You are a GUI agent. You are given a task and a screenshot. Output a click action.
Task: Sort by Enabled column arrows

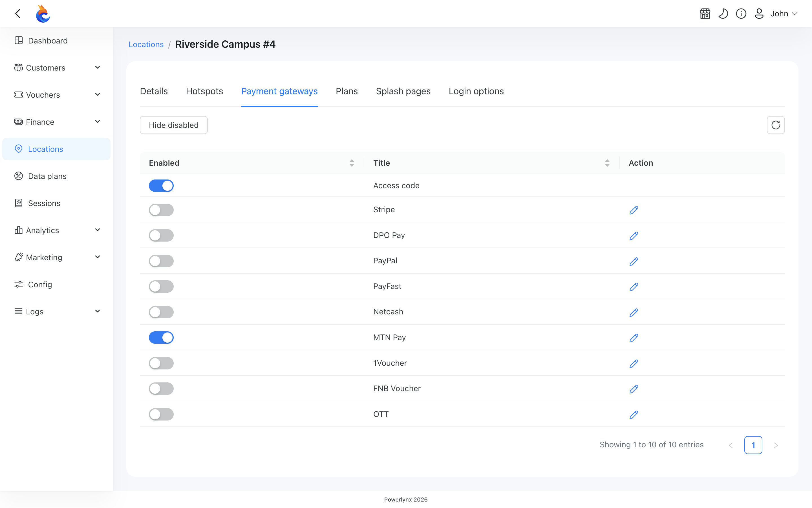tap(352, 163)
